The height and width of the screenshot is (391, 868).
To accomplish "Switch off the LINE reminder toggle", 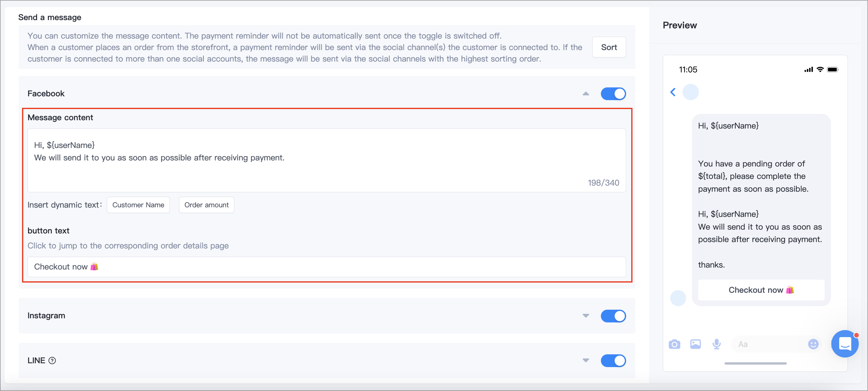I will click(613, 361).
